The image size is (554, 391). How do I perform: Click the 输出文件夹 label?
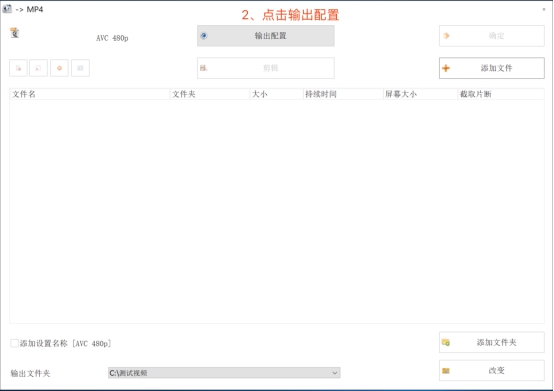(30, 373)
